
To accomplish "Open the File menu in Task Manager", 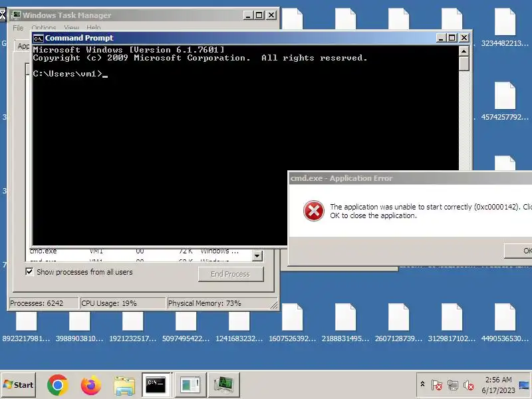I will pyautogui.click(x=18, y=27).
